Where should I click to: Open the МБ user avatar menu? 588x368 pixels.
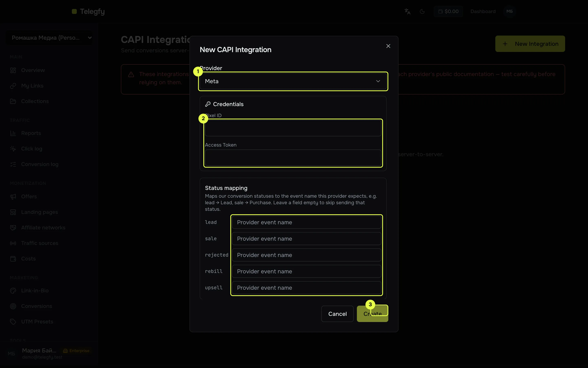click(x=510, y=11)
